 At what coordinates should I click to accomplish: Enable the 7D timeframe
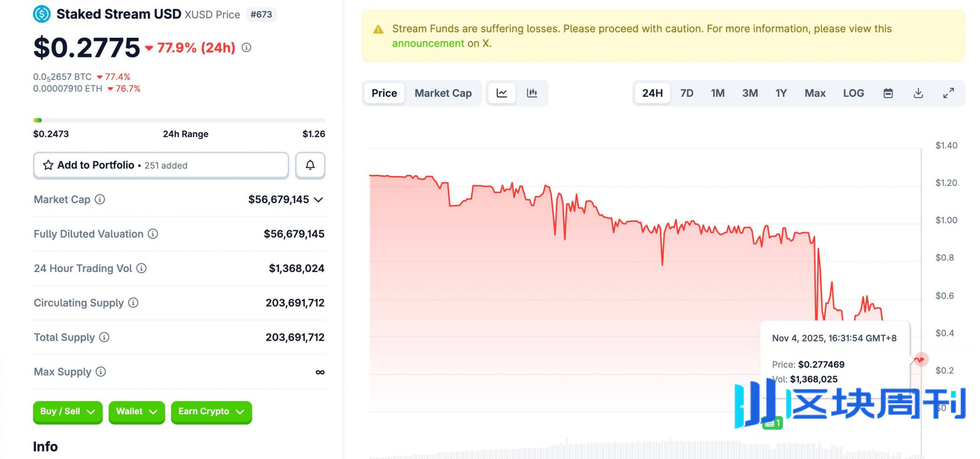click(x=686, y=93)
